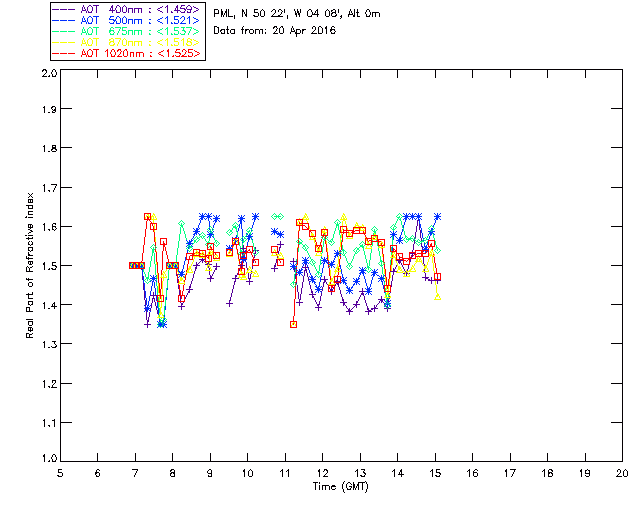Click the y-axis tick label 1.6
This screenshot has height=512, width=640.
(49, 227)
